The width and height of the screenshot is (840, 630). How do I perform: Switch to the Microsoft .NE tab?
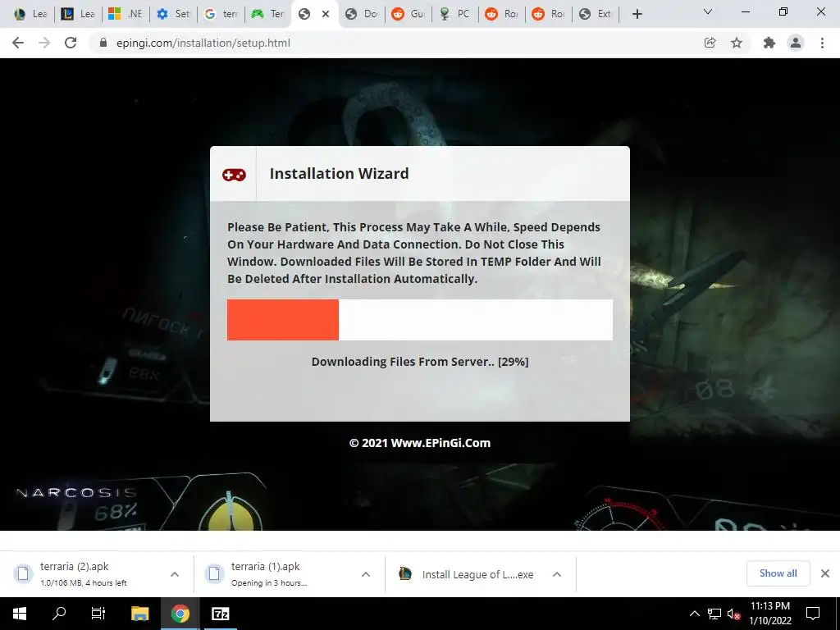[x=126, y=14]
